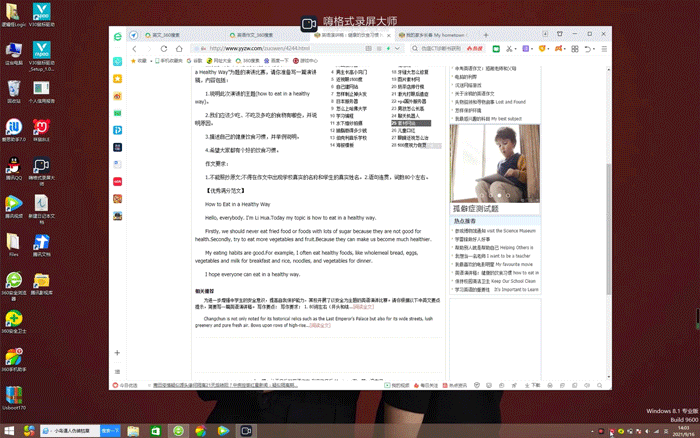
Task: Open Recycle Bin on desktop
Action: (x=13, y=91)
